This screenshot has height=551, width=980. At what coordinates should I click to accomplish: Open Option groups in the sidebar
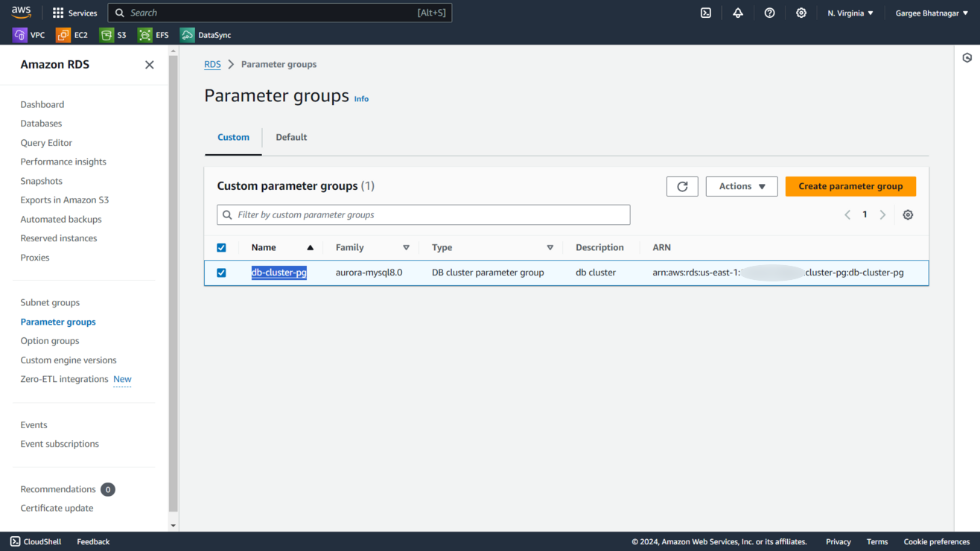pos(50,341)
